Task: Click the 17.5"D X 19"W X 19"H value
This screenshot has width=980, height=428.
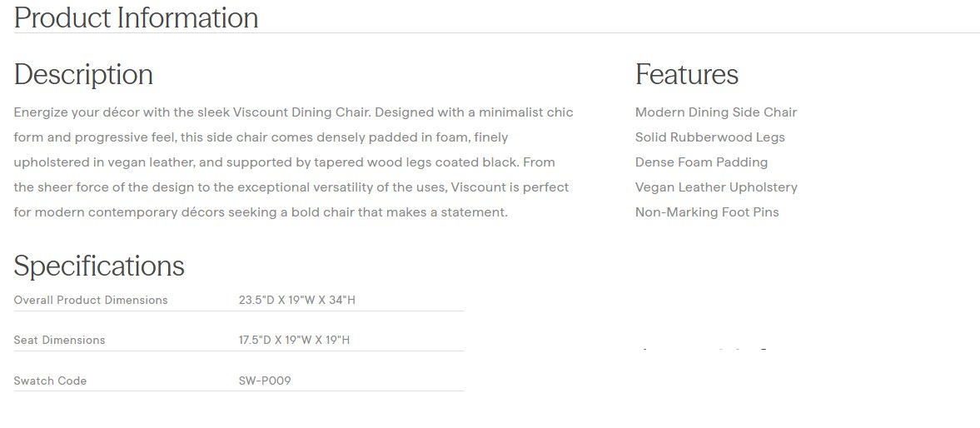Action: [x=294, y=340]
